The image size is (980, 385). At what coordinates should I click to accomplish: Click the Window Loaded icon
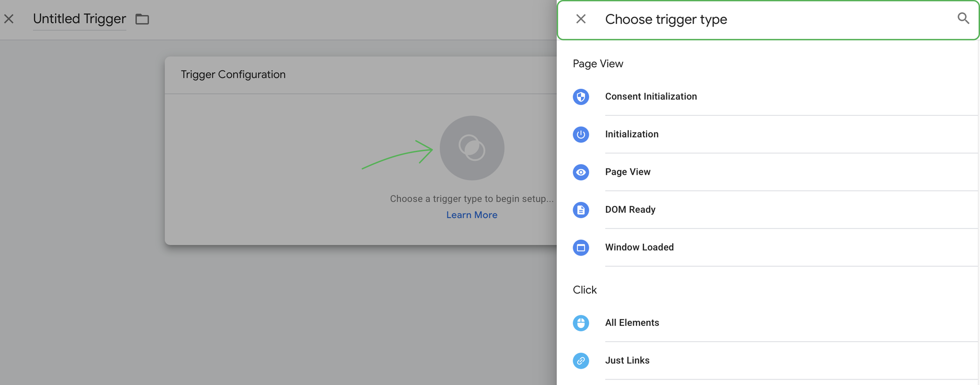pos(581,248)
